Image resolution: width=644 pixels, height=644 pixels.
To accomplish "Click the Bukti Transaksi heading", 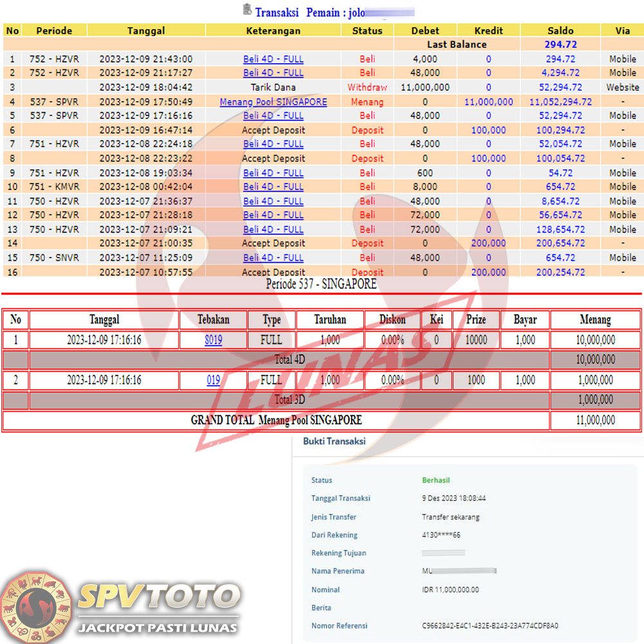I will (334, 441).
